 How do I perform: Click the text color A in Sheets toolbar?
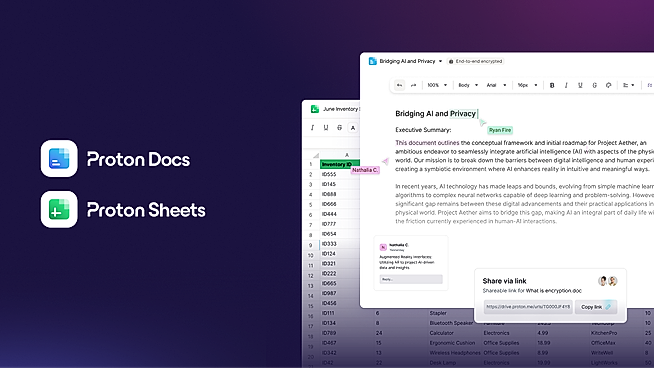click(x=353, y=128)
